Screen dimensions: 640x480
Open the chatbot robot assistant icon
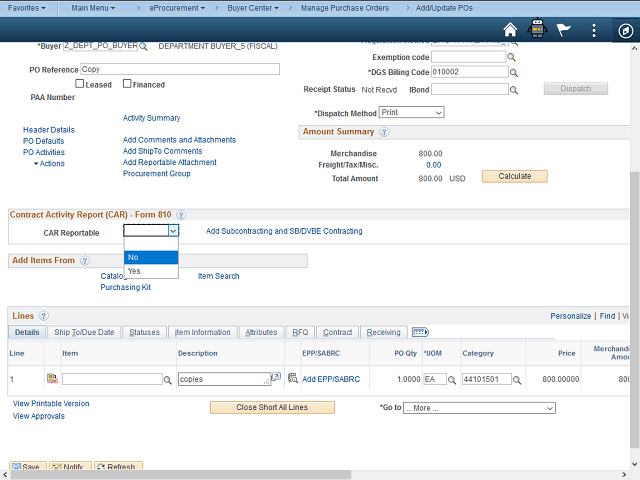538,29
